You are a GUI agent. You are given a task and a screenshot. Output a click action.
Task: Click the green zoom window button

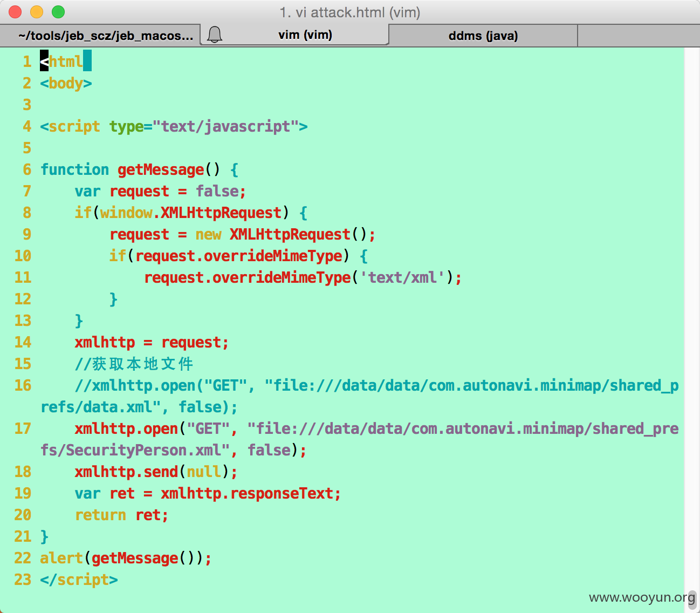point(58,12)
